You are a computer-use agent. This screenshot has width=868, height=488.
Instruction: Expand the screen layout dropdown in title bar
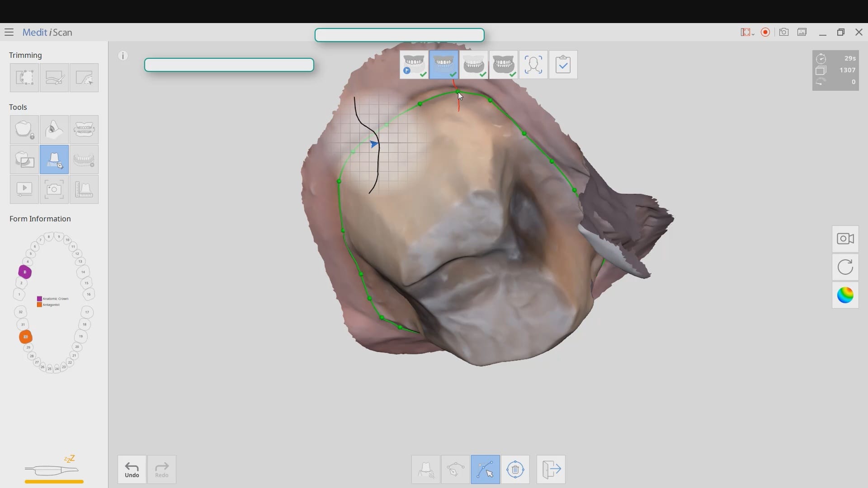(x=747, y=33)
